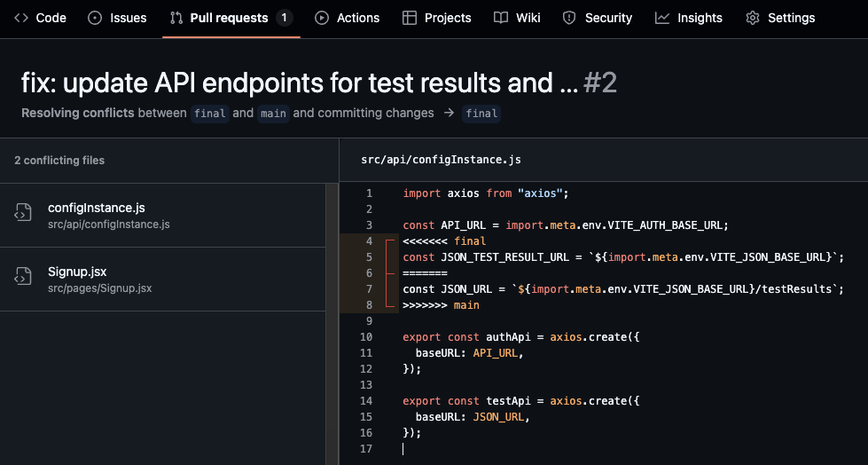Select configInstance.js in conflicting files list
Image resolution: width=868 pixels, height=465 pixels.
pos(97,208)
